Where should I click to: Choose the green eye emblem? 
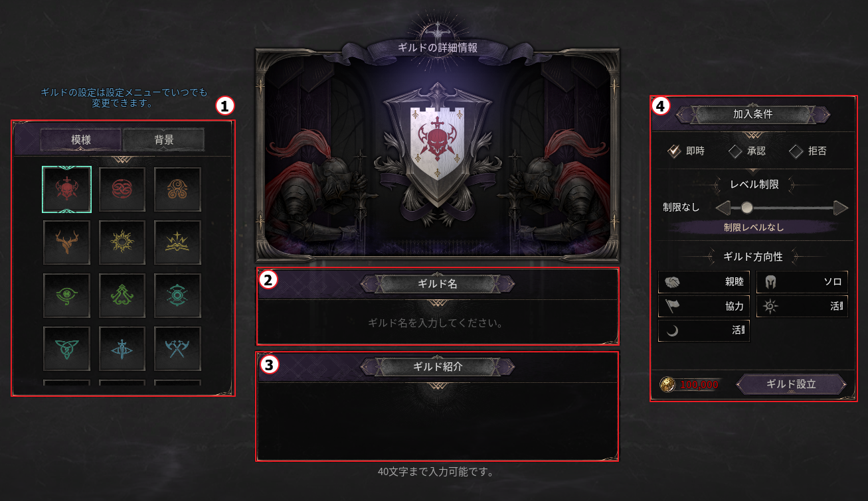pos(66,295)
